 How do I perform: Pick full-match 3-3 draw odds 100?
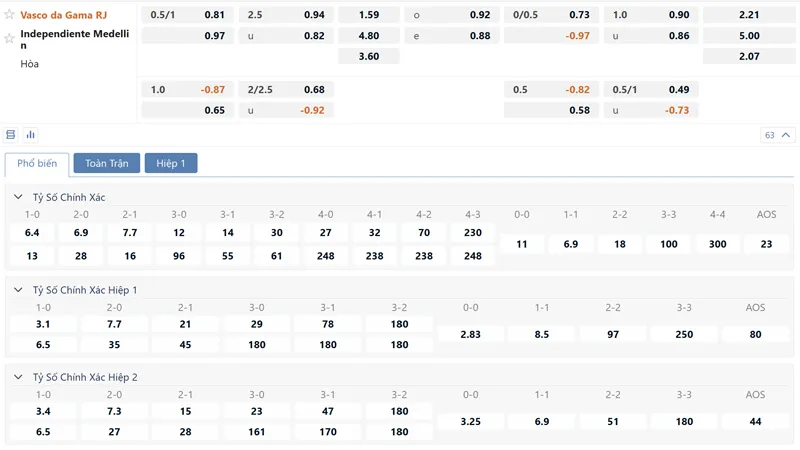click(x=669, y=244)
